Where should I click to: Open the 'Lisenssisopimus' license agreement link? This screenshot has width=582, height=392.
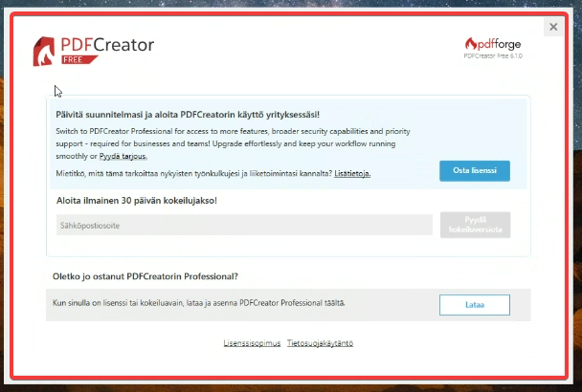click(x=252, y=342)
